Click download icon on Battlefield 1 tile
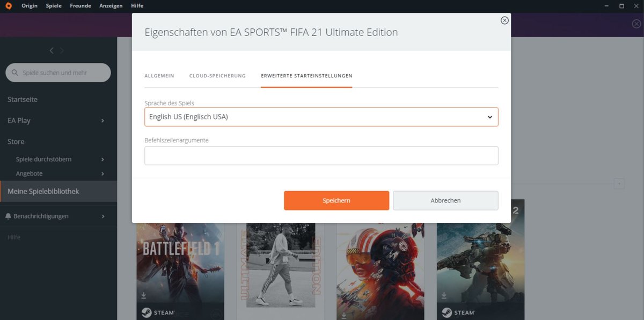This screenshot has width=644, height=320. pos(144,295)
